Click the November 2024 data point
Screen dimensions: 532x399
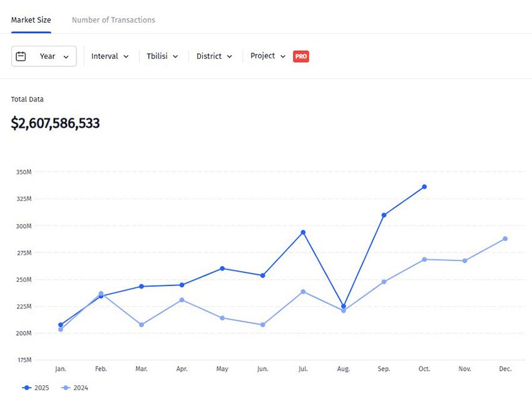(x=464, y=261)
